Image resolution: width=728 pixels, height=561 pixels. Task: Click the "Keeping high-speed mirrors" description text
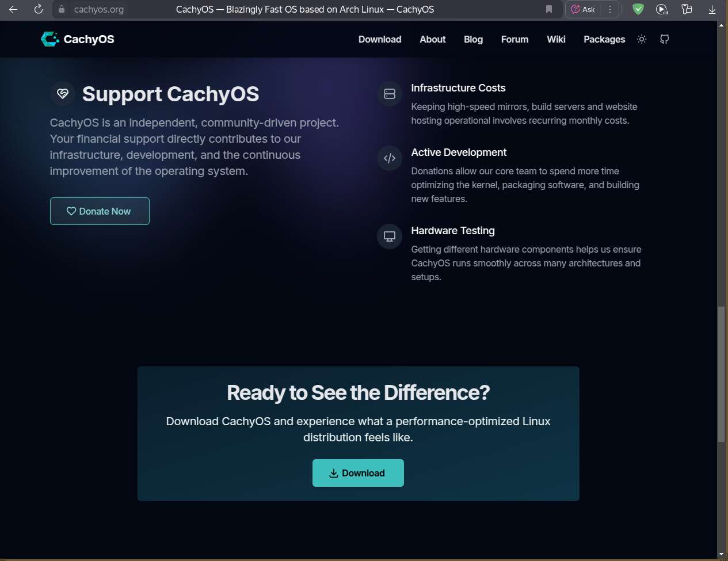click(524, 113)
